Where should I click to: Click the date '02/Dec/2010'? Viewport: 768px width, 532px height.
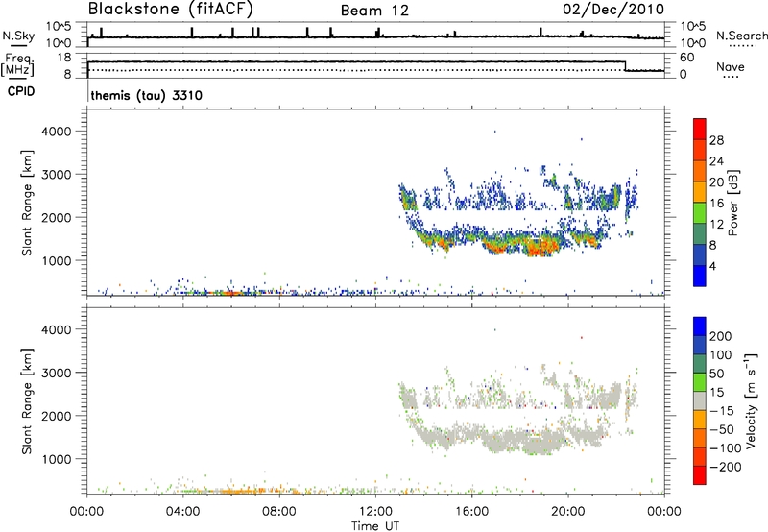point(613,9)
